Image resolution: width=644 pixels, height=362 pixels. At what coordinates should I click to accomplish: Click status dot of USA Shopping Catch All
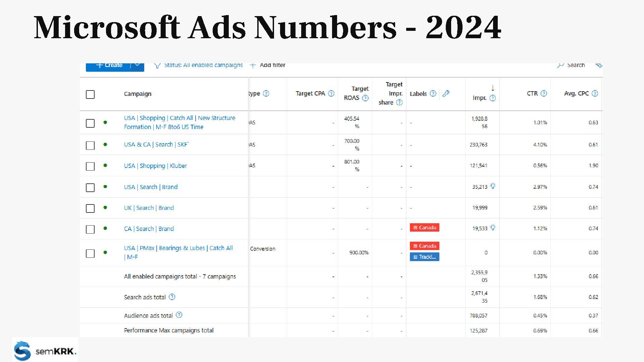pos(105,122)
